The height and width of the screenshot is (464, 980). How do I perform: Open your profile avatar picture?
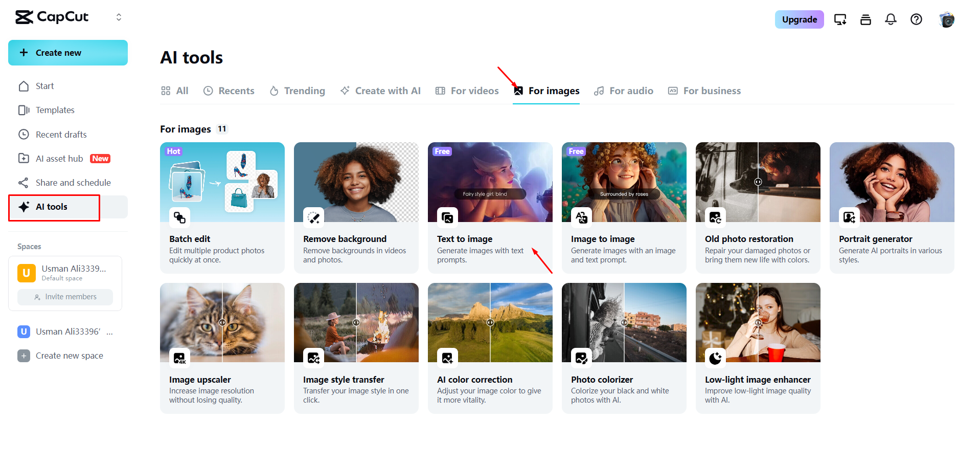[x=947, y=19]
